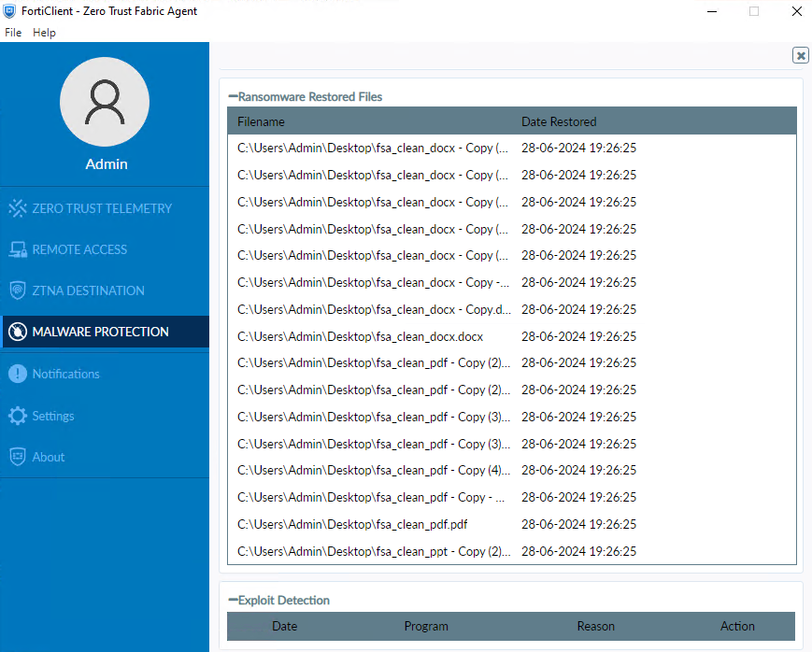Click the Notifications exclamation icon
812x652 pixels.
[18, 374]
